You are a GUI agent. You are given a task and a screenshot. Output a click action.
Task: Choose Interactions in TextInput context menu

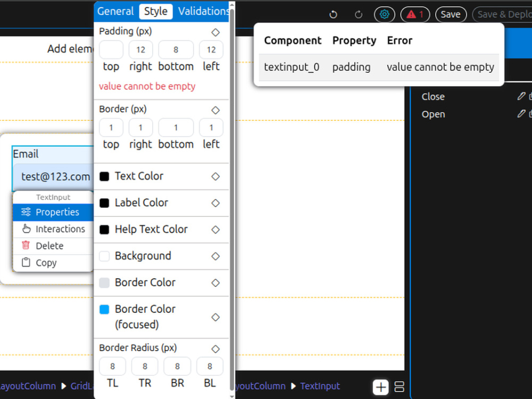click(x=53, y=229)
